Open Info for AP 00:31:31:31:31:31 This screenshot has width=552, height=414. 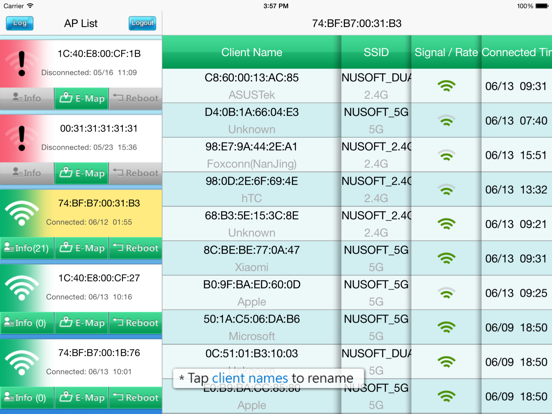pos(27,173)
